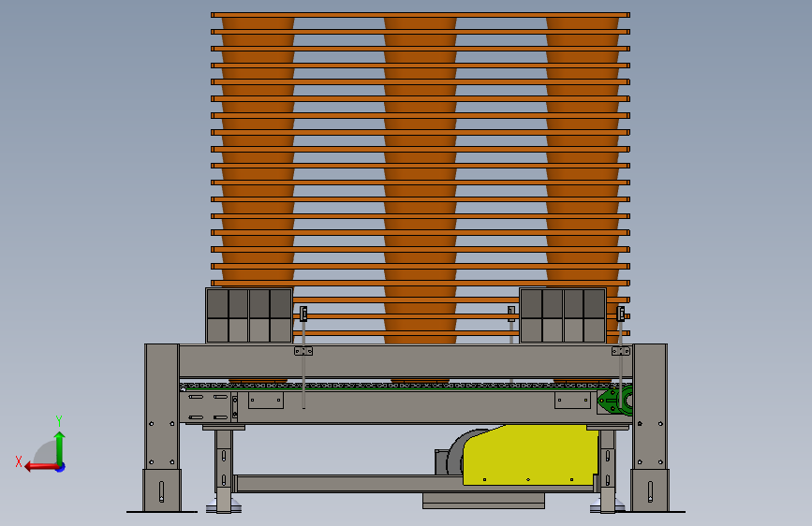
Task: Select the left outer frame leg
Action: (x=162, y=427)
